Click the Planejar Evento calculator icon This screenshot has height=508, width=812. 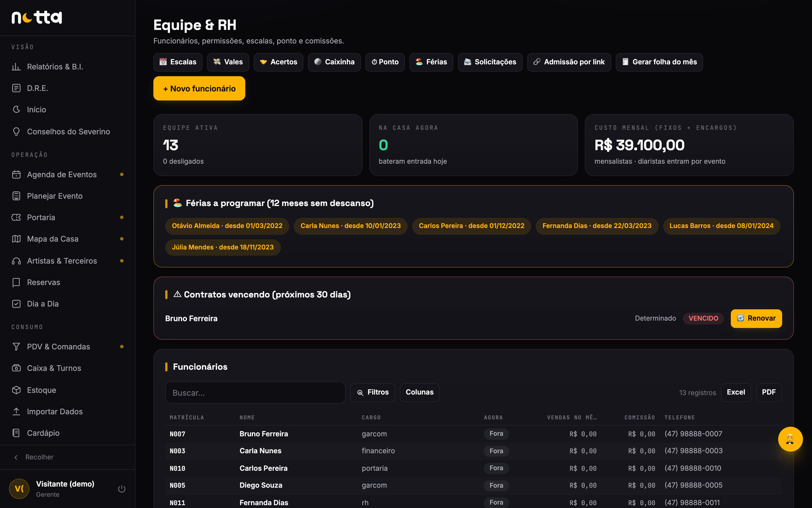16,196
